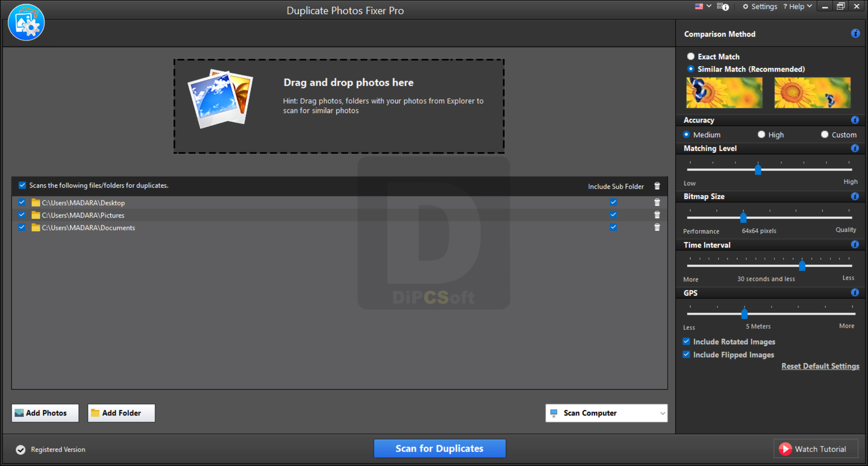Click the Watch Tutorial button

pos(816,449)
